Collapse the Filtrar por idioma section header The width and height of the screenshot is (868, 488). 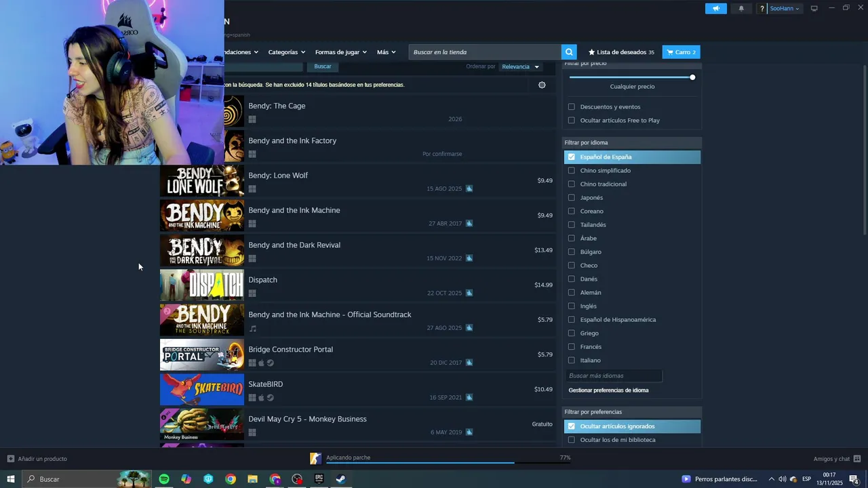click(x=632, y=143)
